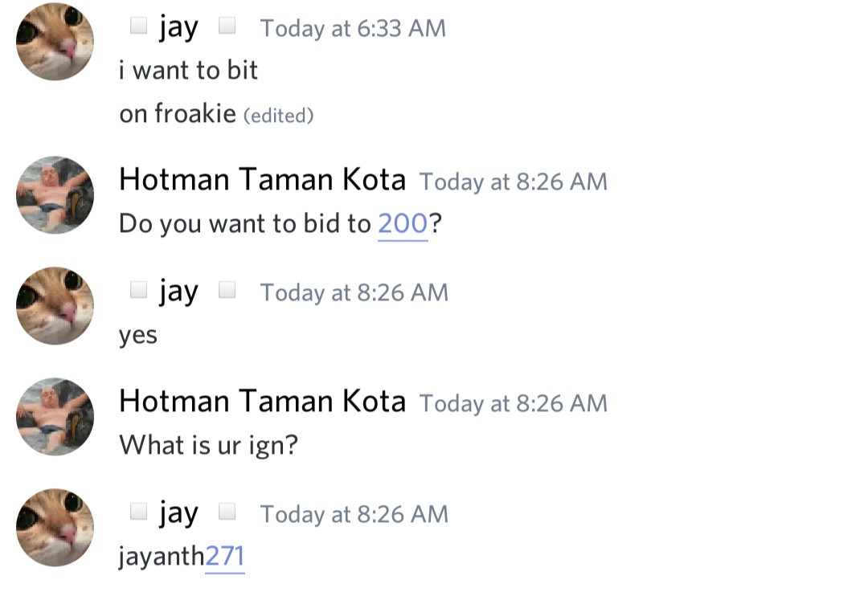Click Hotman's avatar beside 'What is ur ign?'

click(x=55, y=416)
